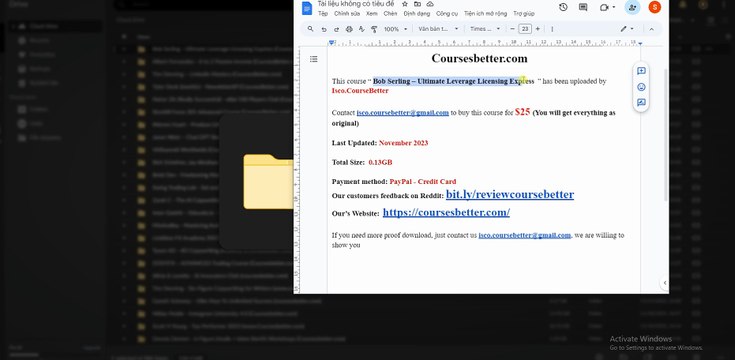Star the untitled document
Image resolution: width=735 pixels, height=360 pixels.
click(405, 4)
